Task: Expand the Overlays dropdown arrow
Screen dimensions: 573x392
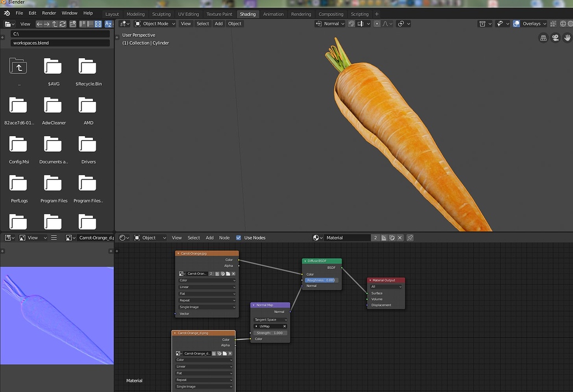Action: point(545,23)
